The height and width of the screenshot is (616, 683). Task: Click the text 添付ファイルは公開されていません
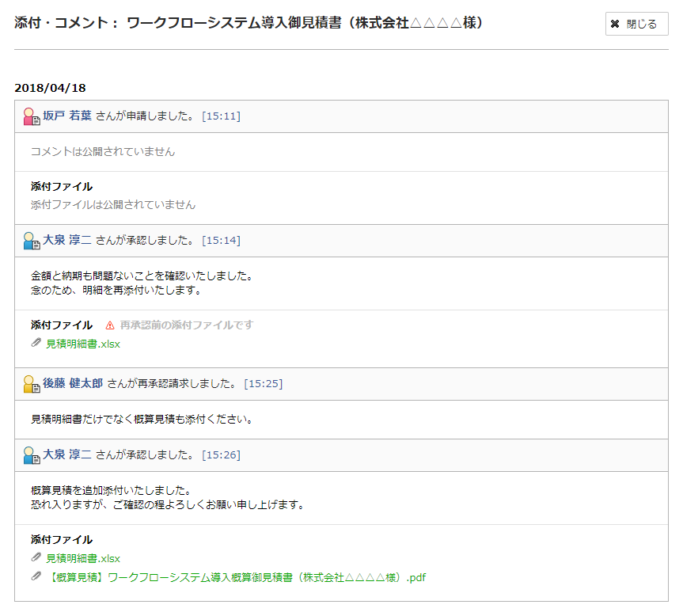[x=113, y=205]
